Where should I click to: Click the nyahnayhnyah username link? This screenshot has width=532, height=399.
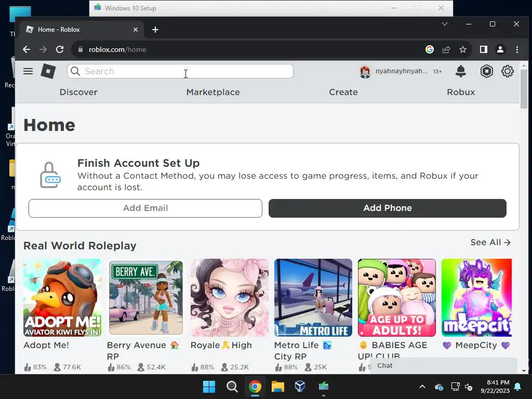(x=401, y=71)
